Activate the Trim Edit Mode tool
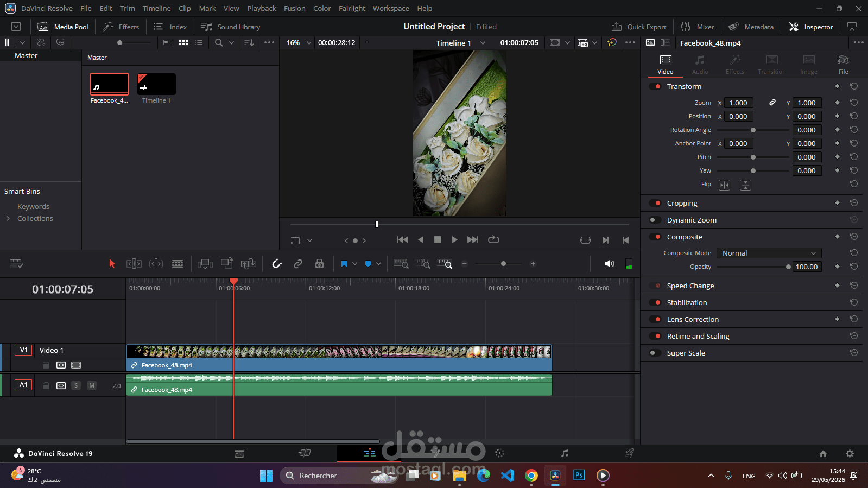This screenshot has width=868, height=488. click(134, 264)
